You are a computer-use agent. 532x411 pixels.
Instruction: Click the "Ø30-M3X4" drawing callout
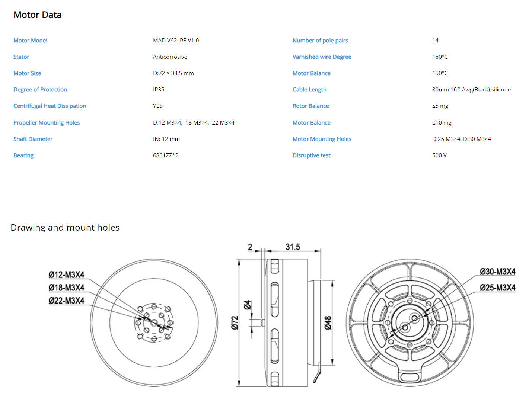coord(498,272)
